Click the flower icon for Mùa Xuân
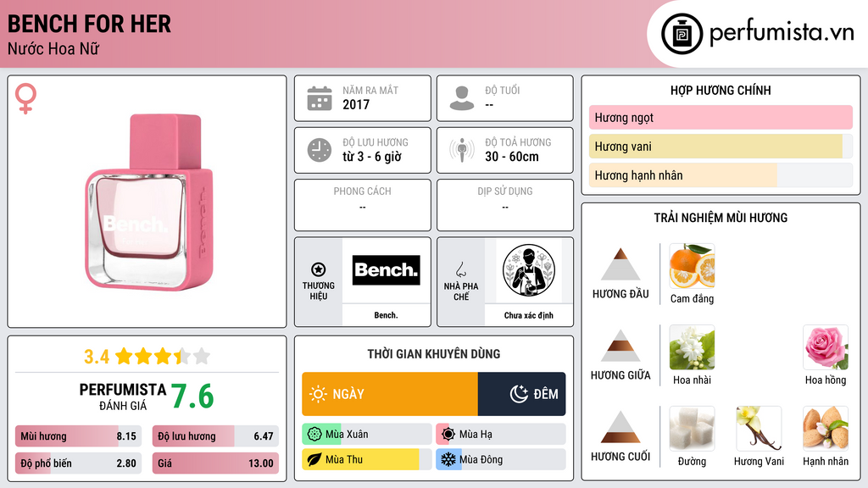The image size is (868, 488). click(314, 435)
